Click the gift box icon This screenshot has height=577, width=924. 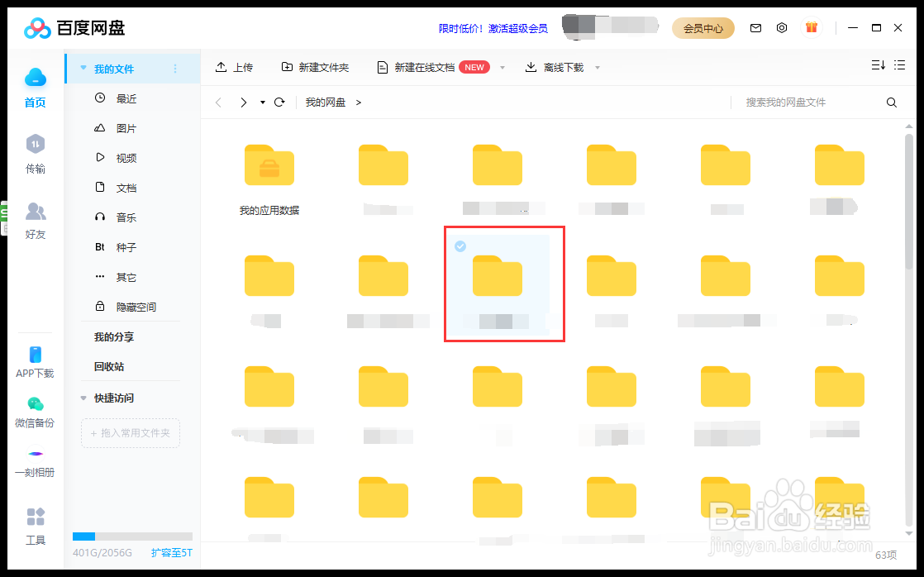(812, 27)
